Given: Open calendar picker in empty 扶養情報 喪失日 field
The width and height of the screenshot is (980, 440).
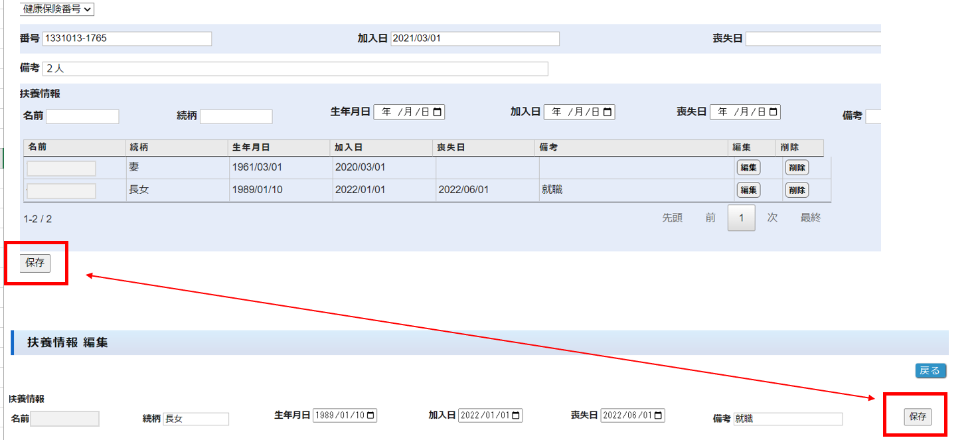Looking at the screenshot, I should (x=773, y=113).
